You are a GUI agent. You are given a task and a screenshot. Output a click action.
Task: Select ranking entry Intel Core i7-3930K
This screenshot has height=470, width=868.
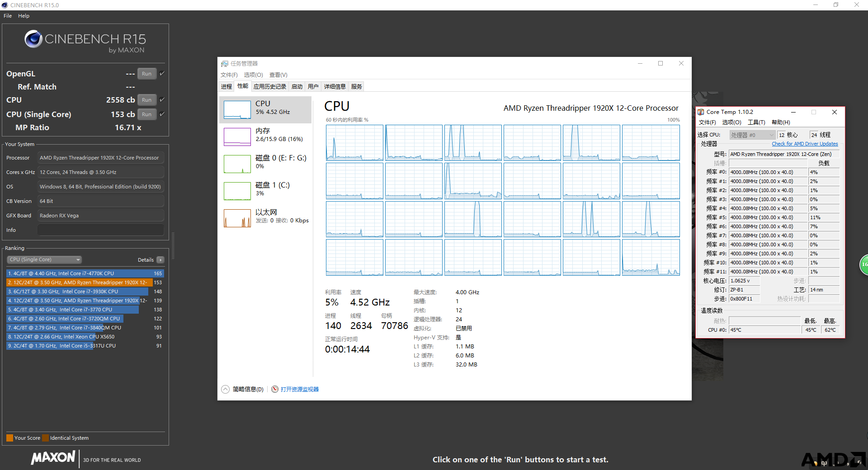coord(85,291)
